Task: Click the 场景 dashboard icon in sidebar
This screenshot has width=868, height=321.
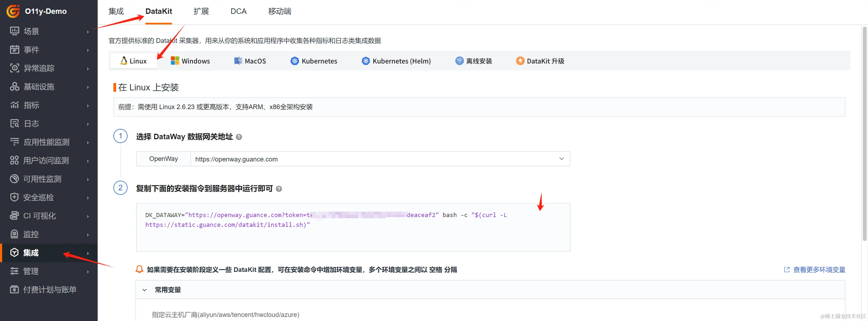Action: coord(14,31)
